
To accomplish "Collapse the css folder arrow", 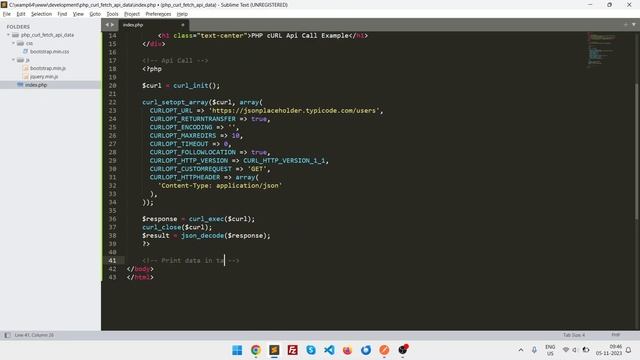I will click(x=13, y=43).
